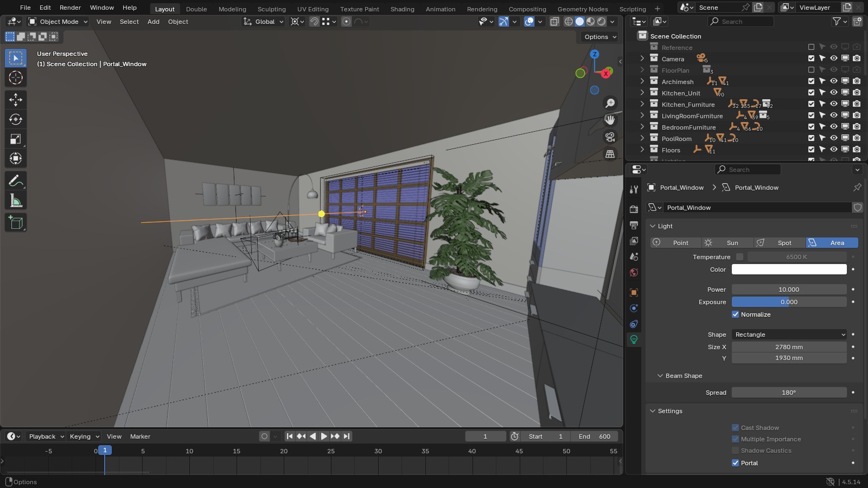Activate the Scale tool
Screen dimensions: 868x488
pyautogui.click(x=16, y=139)
